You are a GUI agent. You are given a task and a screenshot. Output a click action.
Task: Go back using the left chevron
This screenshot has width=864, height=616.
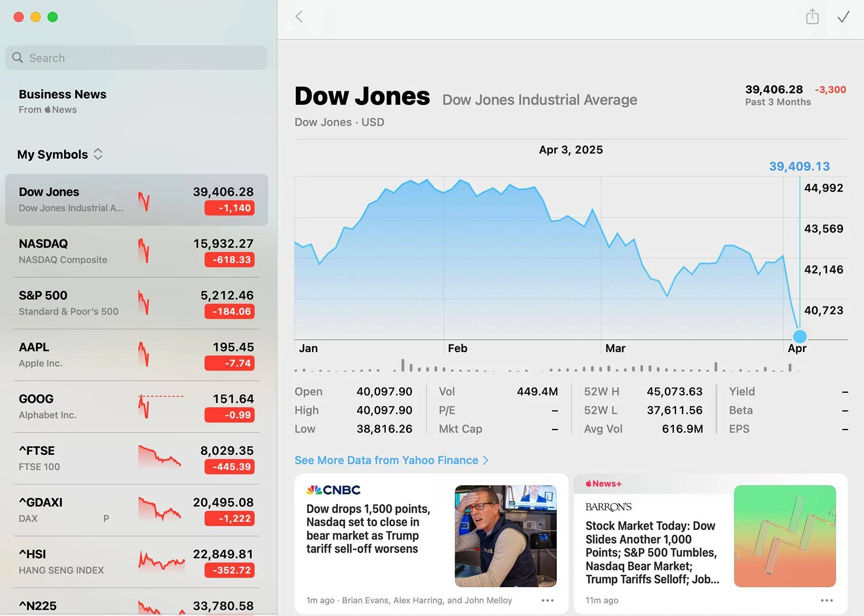(x=299, y=17)
